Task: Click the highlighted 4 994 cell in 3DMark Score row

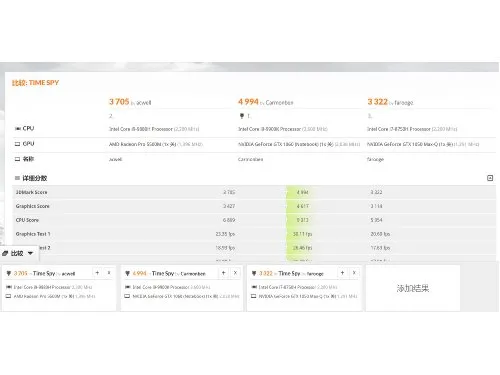Action: click(302, 192)
